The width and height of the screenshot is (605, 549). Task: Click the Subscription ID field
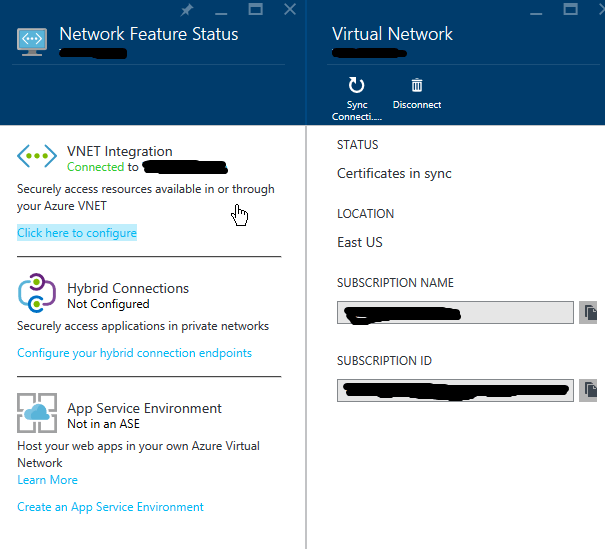click(455, 390)
